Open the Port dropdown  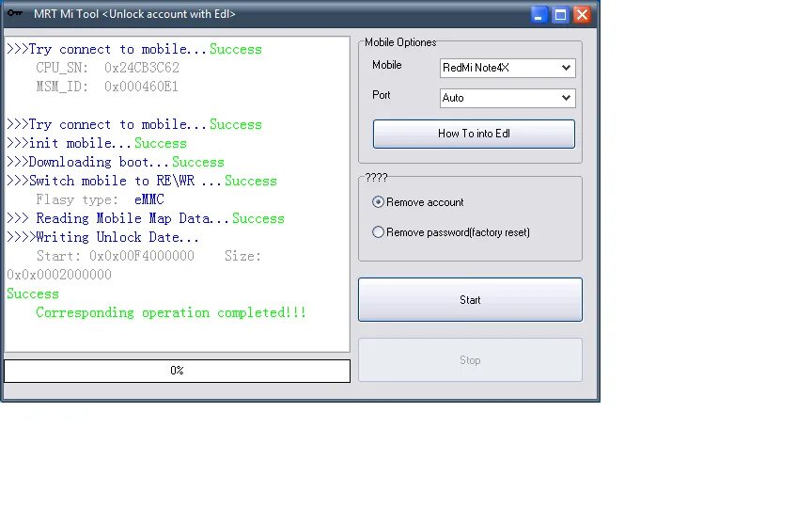click(507, 98)
